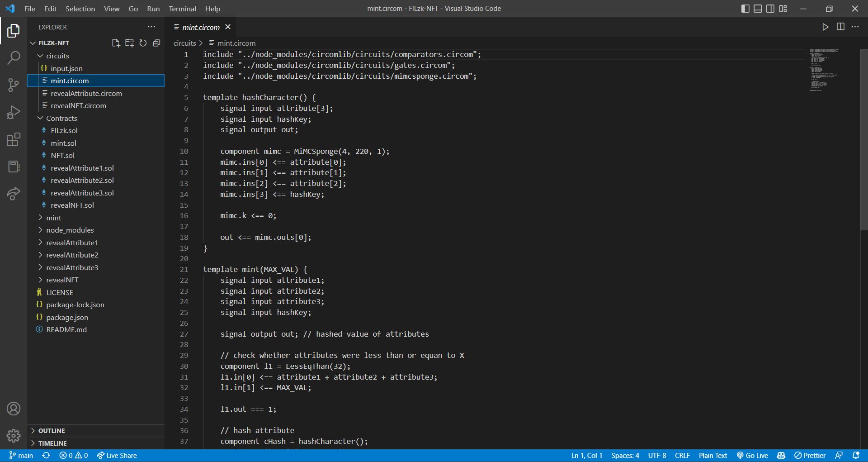Open the Terminal menu
Screen dimensions: 868x462
point(183,9)
